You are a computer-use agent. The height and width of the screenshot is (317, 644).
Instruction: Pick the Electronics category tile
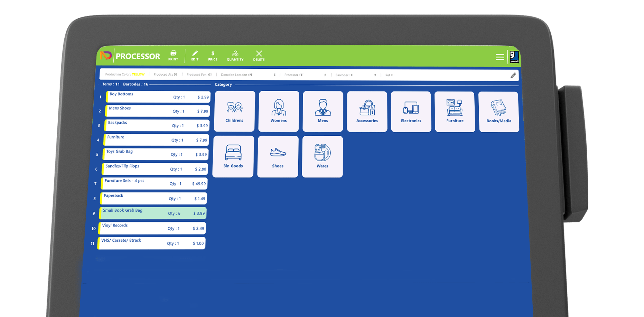click(x=411, y=112)
